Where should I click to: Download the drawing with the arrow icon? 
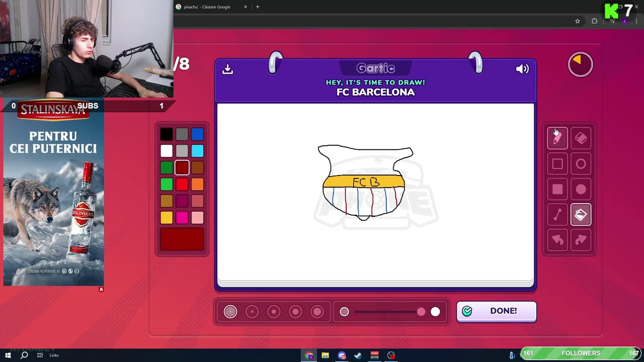(x=227, y=69)
